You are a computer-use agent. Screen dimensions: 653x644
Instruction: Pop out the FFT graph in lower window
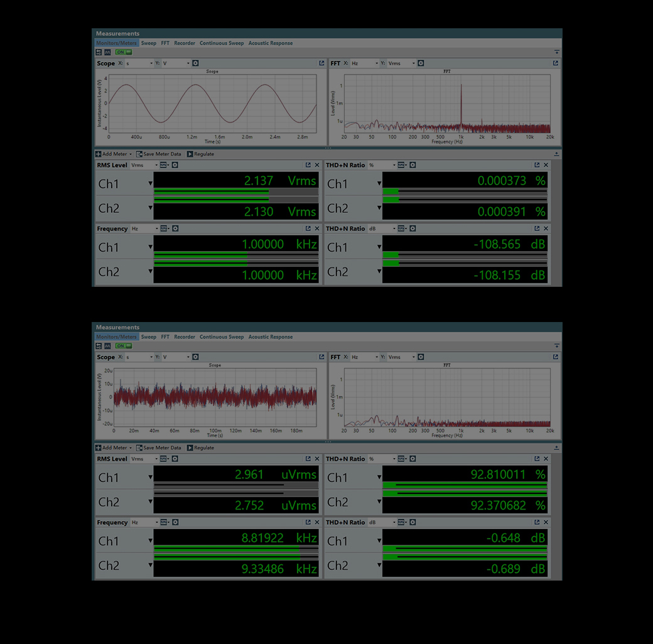point(556,357)
